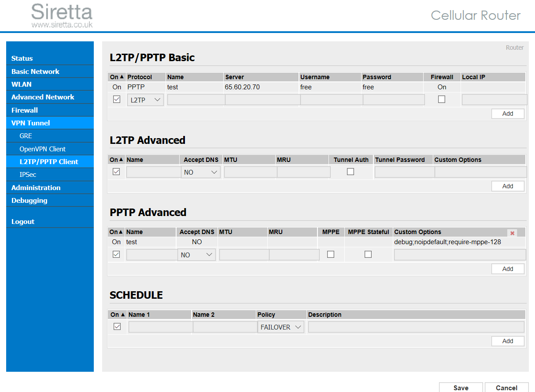Save the configuration
The height and width of the screenshot is (392, 535).
pos(461,388)
